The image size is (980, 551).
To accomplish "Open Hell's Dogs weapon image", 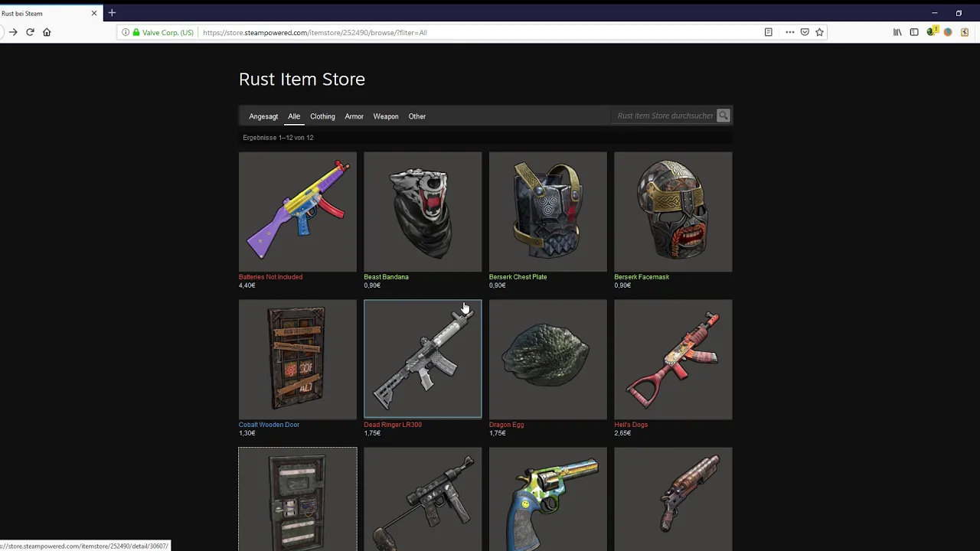I will click(673, 359).
